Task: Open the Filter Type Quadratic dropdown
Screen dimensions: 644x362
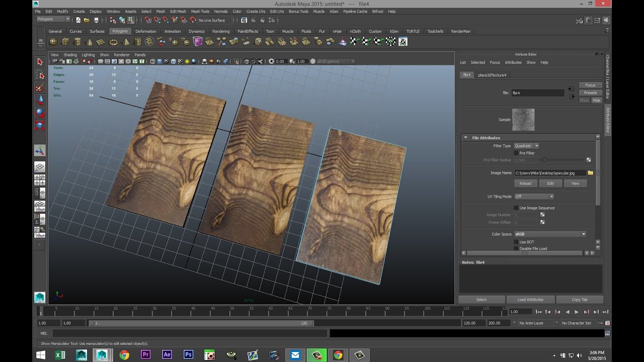Action: coord(526,146)
